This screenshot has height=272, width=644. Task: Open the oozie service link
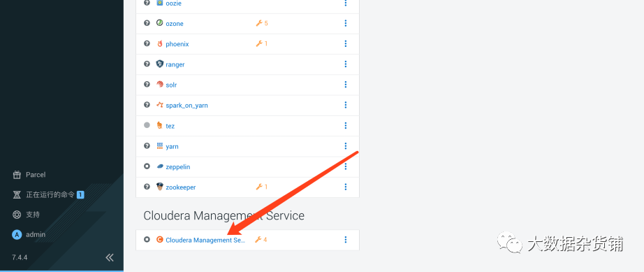[x=174, y=3]
